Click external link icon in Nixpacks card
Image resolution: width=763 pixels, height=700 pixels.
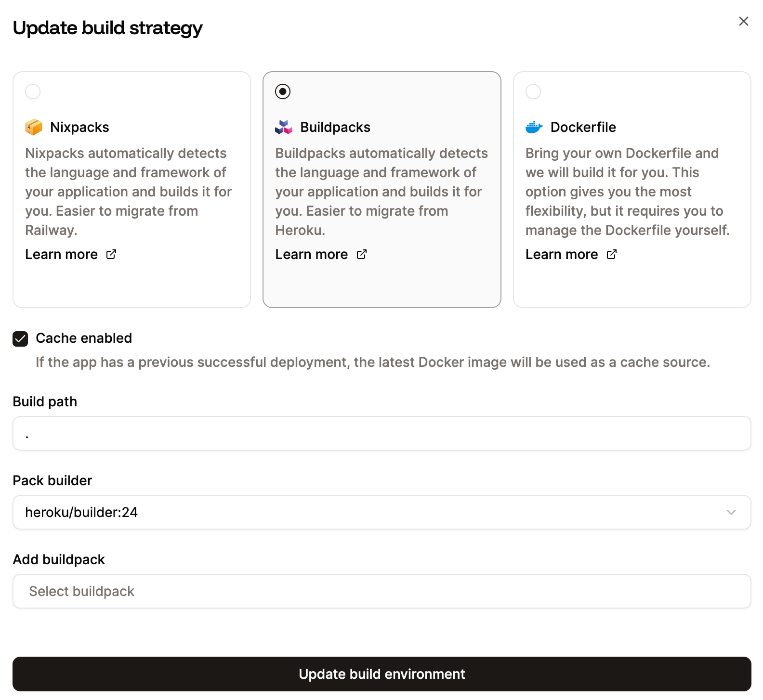111,254
